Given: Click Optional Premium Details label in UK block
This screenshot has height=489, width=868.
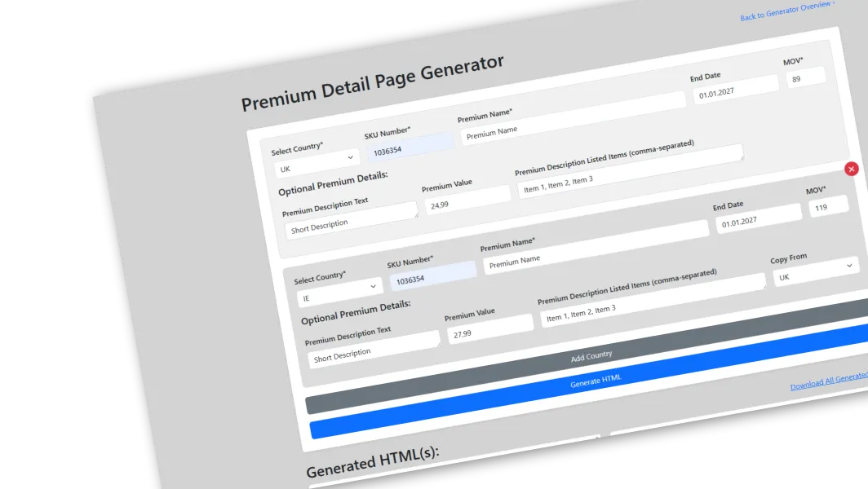Looking at the screenshot, I should click(333, 183).
